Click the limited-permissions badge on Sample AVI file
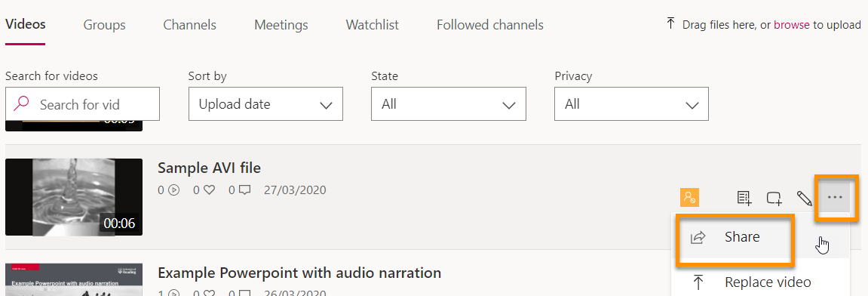 [x=690, y=197]
